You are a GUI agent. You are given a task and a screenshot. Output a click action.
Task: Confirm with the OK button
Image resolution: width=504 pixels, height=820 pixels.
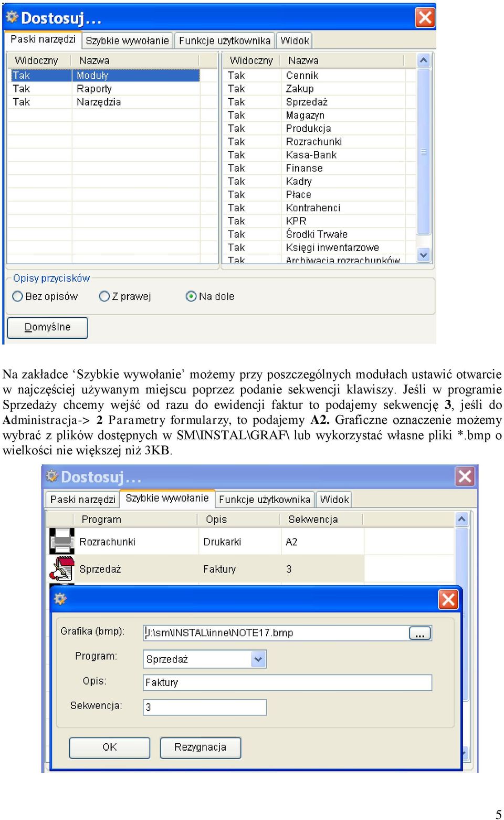[110, 747]
